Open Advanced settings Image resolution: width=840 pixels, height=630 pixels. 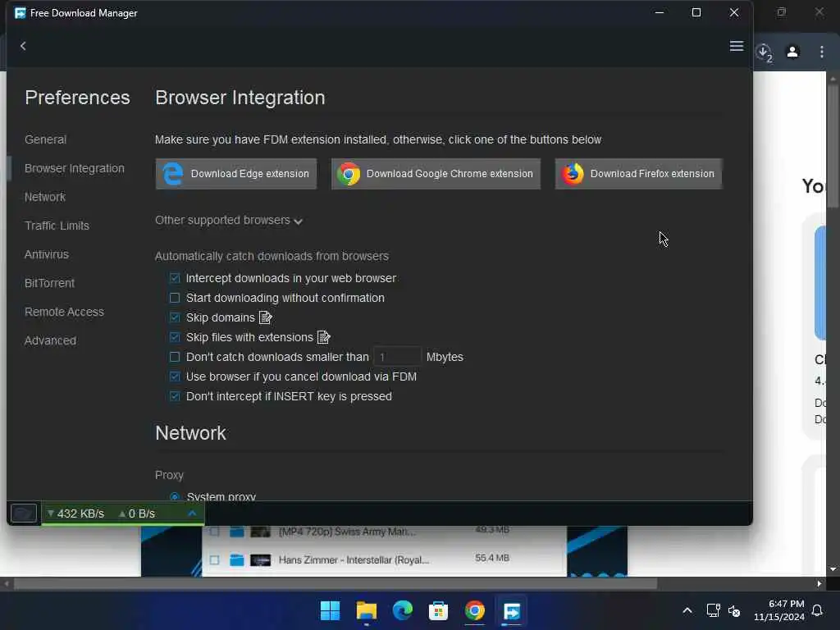click(50, 340)
